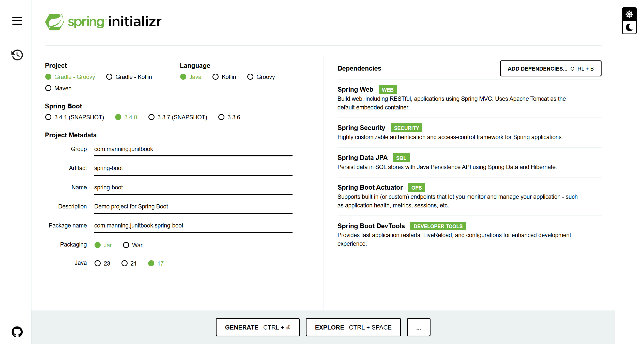Click the Spring Boot section heading
The width and height of the screenshot is (644, 344).
pyautogui.click(x=64, y=106)
